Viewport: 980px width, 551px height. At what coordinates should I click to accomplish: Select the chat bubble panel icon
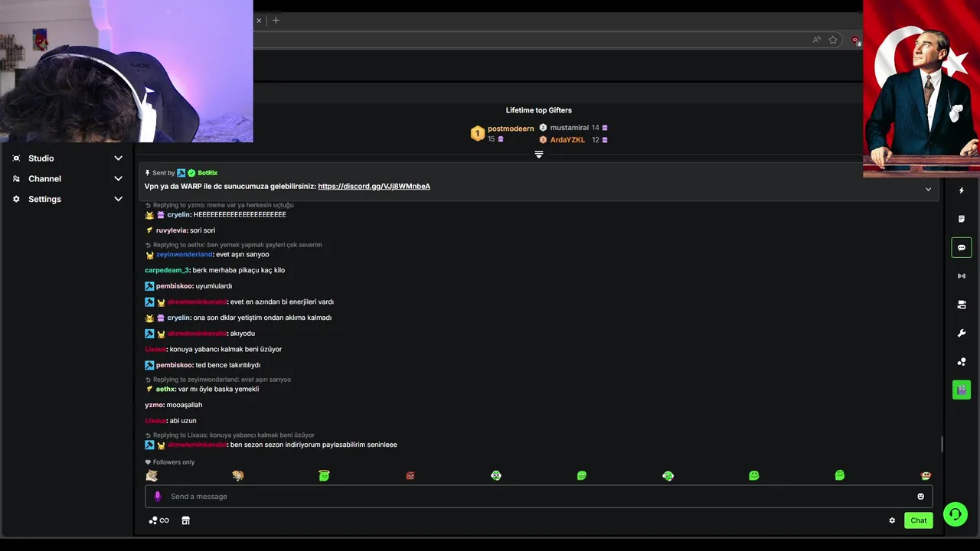coord(962,247)
